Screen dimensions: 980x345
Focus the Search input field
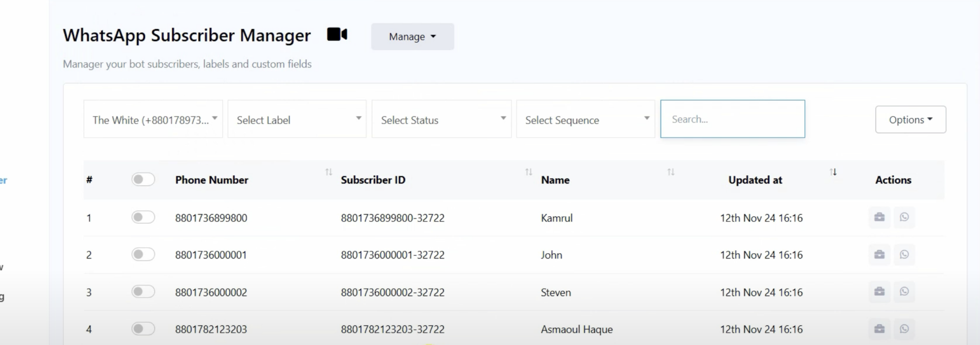click(x=733, y=119)
